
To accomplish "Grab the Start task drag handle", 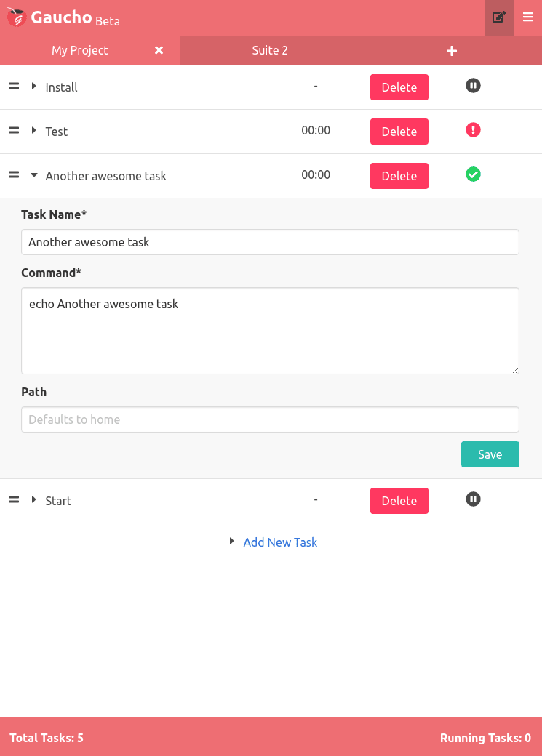I will point(14,500).
